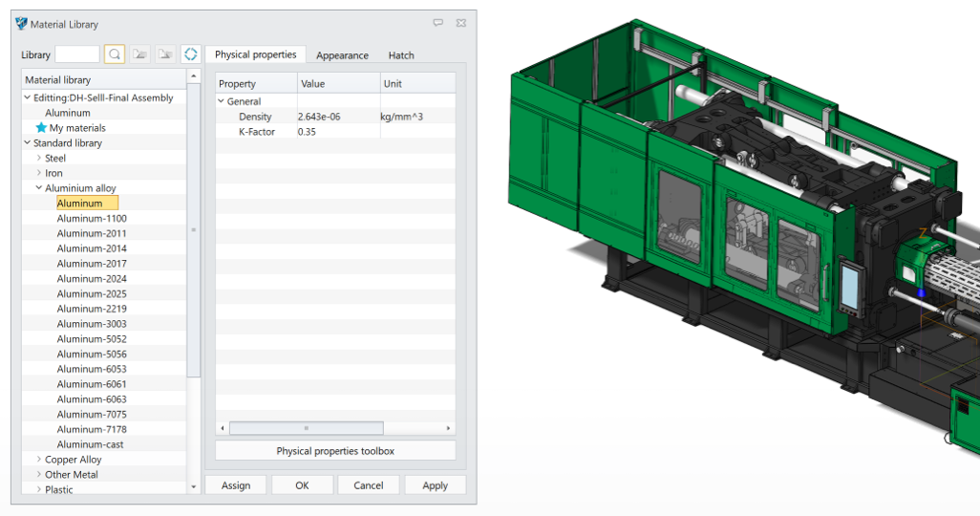Open the Physical properties toolbox

click(335, 451)
